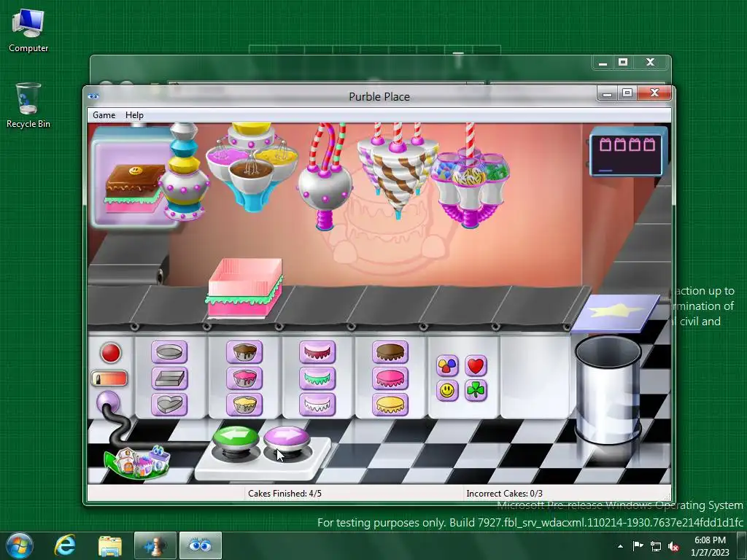Image resolution: width=747 pixels, height=560 pixels.
Task: Apply the yellow top frosting button
Action: [x=390, y=405]
